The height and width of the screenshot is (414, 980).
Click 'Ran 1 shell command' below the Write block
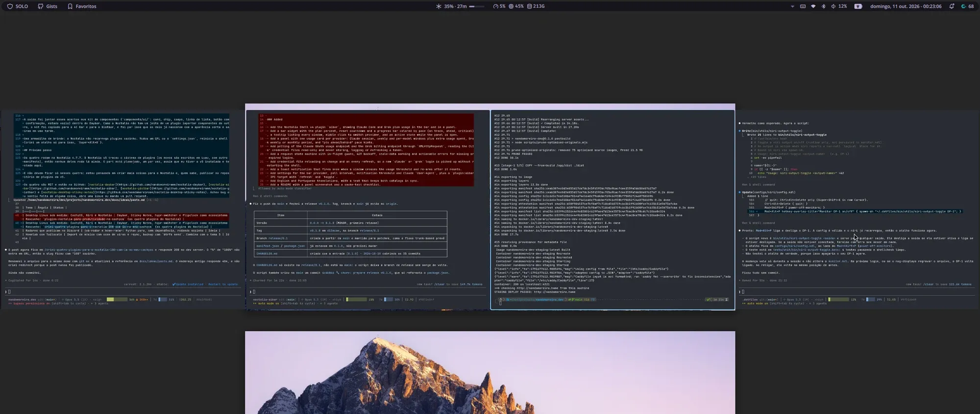coord(759,184)
